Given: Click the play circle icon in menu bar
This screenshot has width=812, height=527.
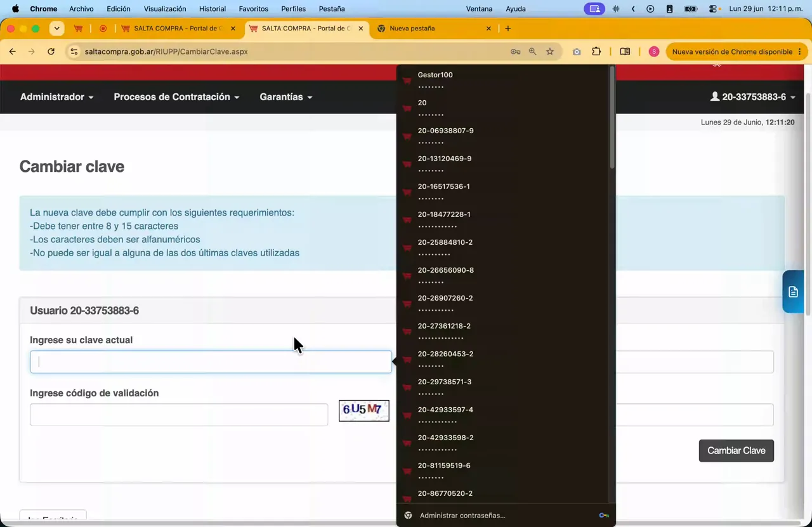Looking at the screenshot, I should [650, 9].
